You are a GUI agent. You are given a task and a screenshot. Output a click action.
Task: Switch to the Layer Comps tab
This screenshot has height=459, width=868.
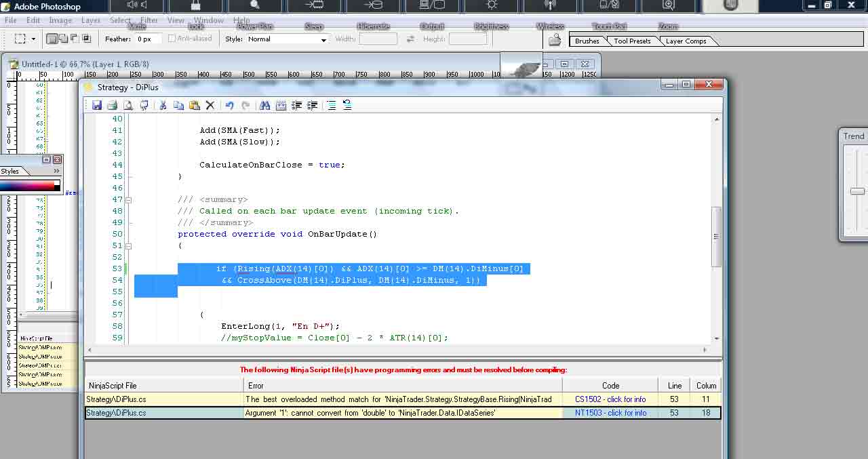tap(686, 41)
